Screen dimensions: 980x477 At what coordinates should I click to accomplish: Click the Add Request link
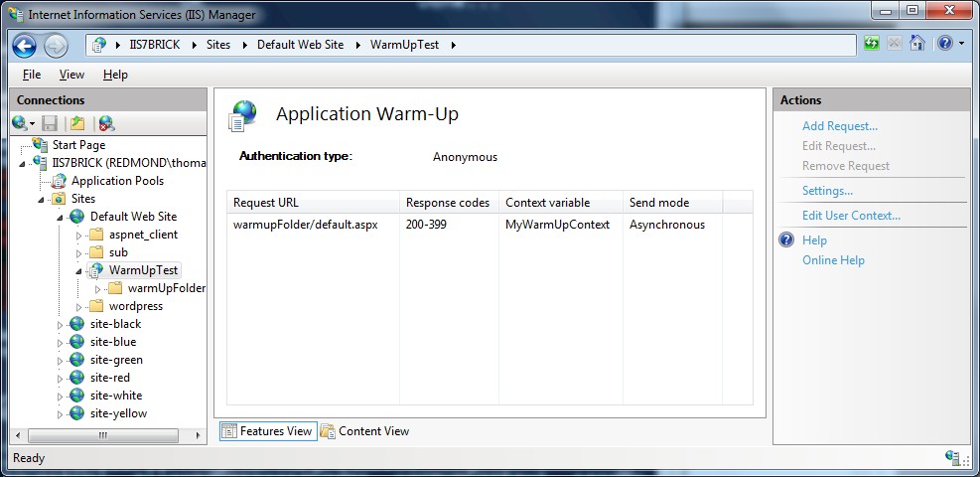click(840, 125)
